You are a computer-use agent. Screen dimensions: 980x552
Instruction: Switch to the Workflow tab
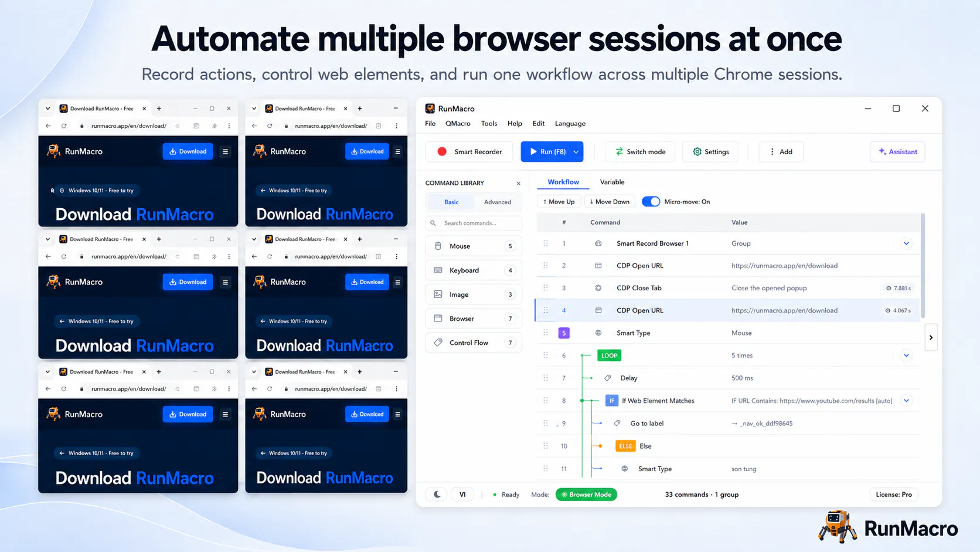pos(563,182)
